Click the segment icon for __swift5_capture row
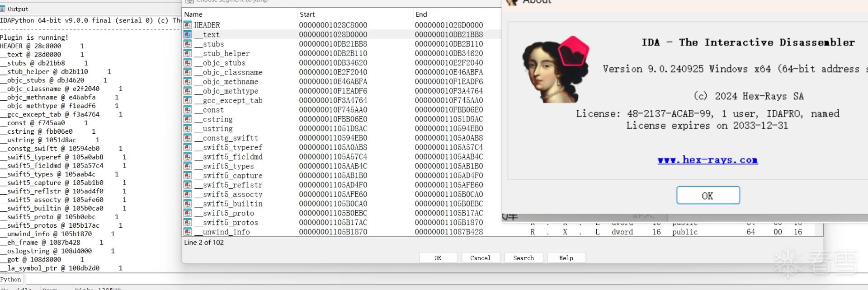This screenshot has height=290, width=868. [x=187, y=175]
